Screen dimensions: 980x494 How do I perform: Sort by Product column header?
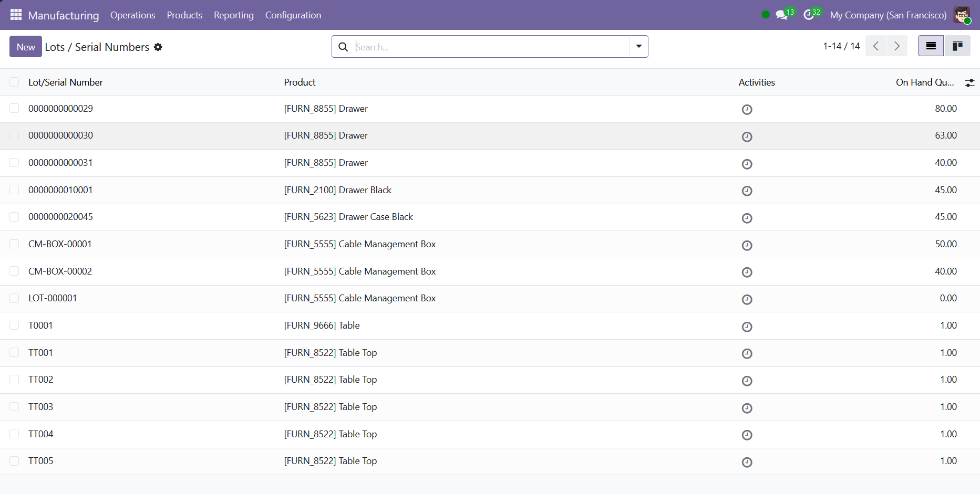click(x=300, y=82)
